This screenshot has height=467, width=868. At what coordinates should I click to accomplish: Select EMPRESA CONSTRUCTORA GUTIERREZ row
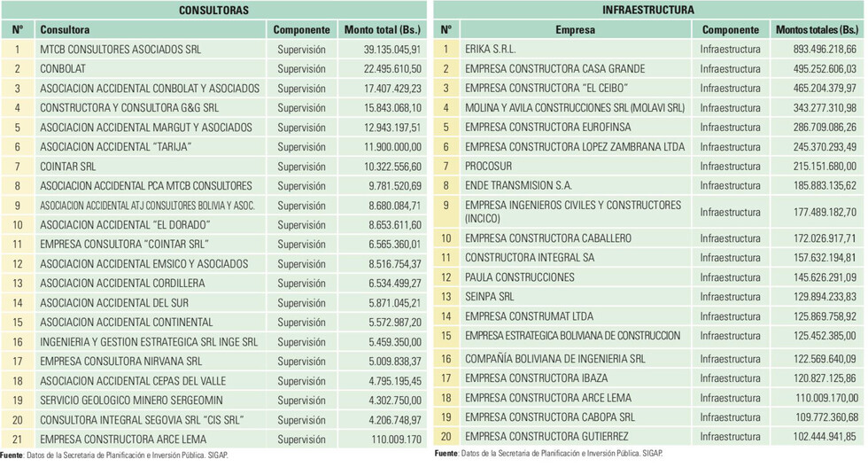648,437
